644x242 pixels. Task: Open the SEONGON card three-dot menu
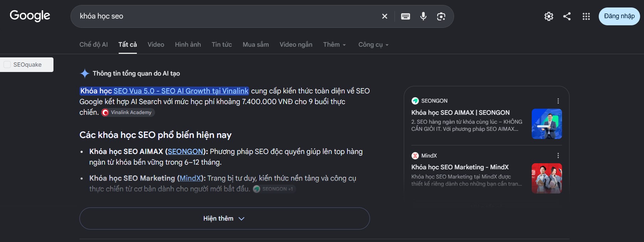[558, 101]
